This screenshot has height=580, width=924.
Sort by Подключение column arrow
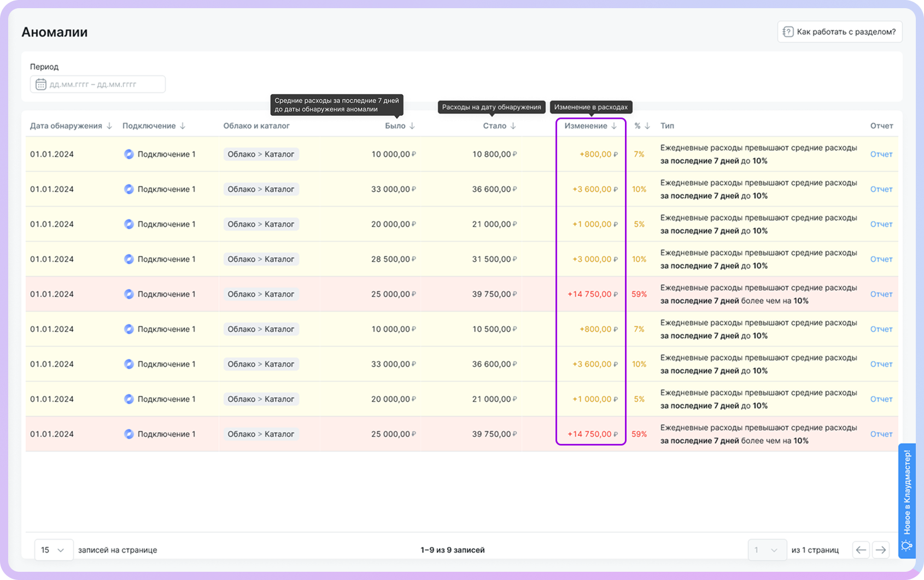(x=183, y=126)
